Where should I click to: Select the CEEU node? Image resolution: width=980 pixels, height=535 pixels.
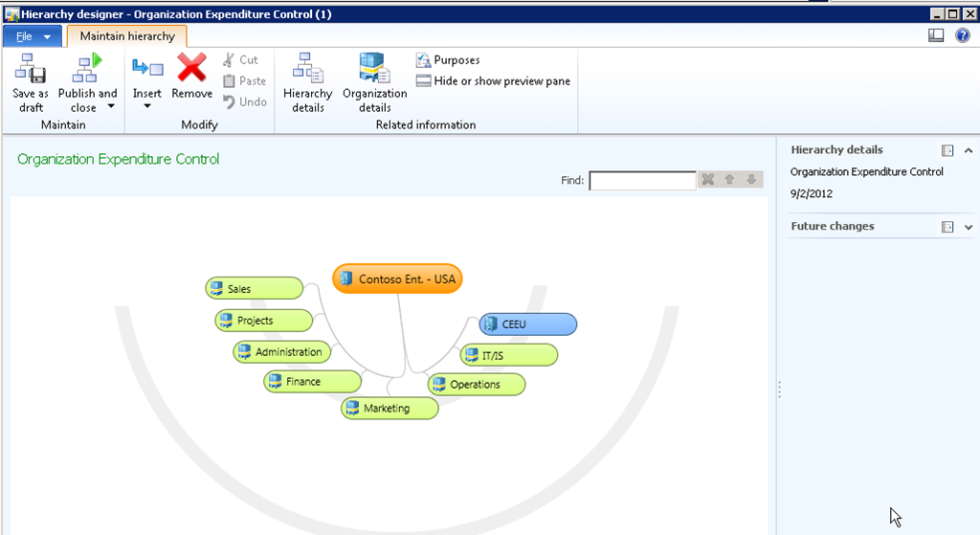(527, 324)
